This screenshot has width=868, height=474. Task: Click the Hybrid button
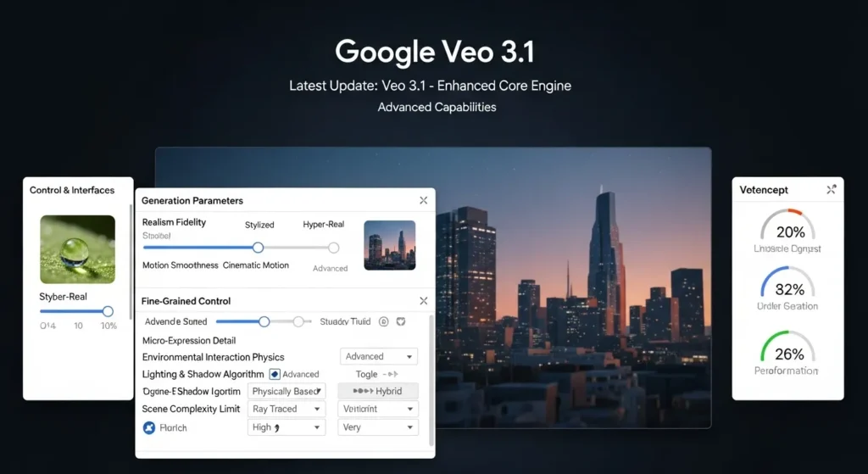[378, 391]
